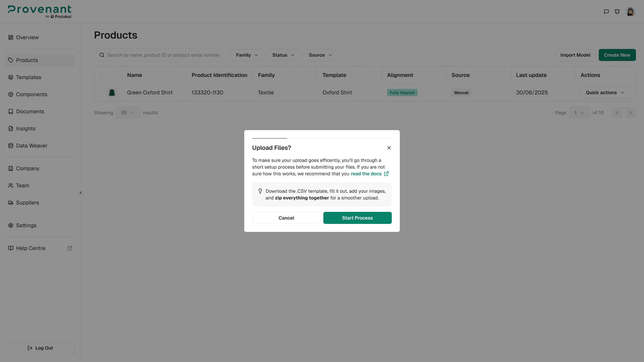Open the Family filter dropdown

coord(247,55)
